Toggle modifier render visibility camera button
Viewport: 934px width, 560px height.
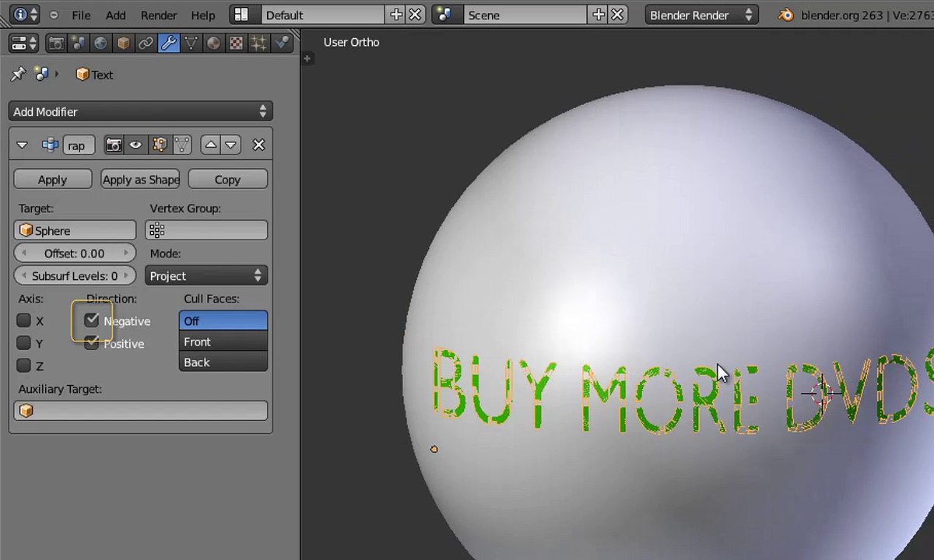coord(114,145)
